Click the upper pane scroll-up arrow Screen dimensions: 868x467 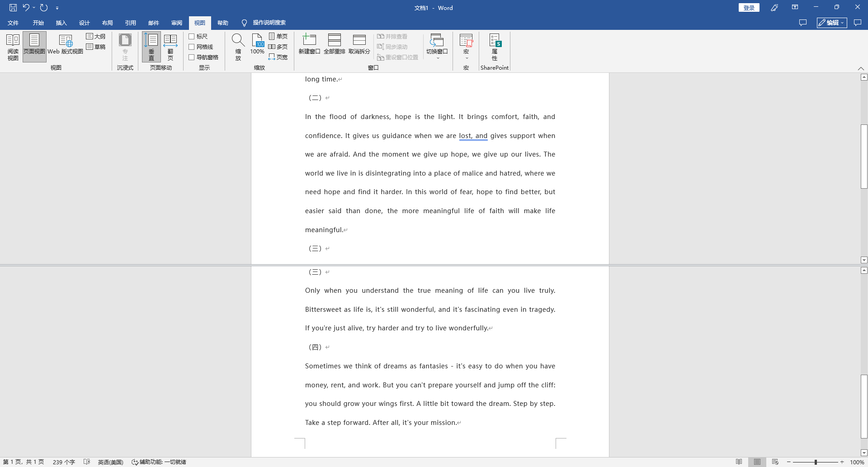point(864,77)
